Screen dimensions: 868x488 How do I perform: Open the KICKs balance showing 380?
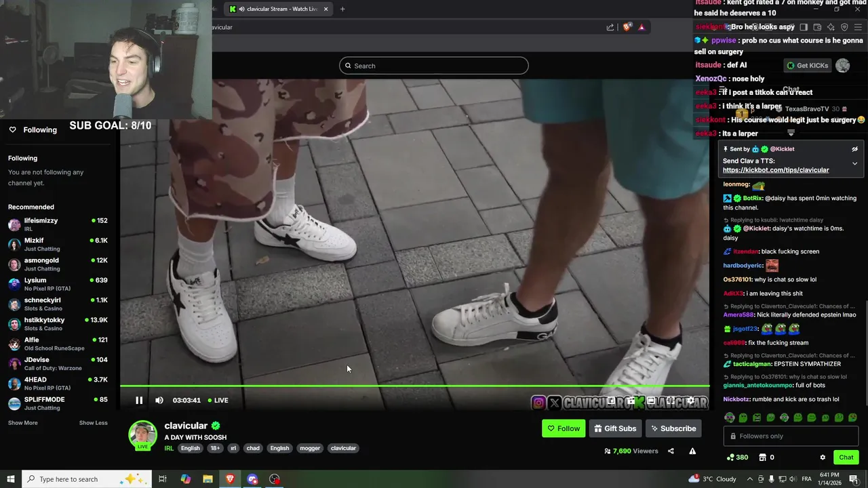(x=737, y=457)
